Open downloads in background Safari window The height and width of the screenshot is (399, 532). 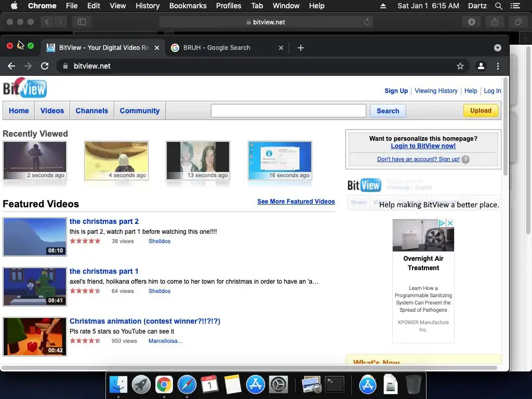472,22
